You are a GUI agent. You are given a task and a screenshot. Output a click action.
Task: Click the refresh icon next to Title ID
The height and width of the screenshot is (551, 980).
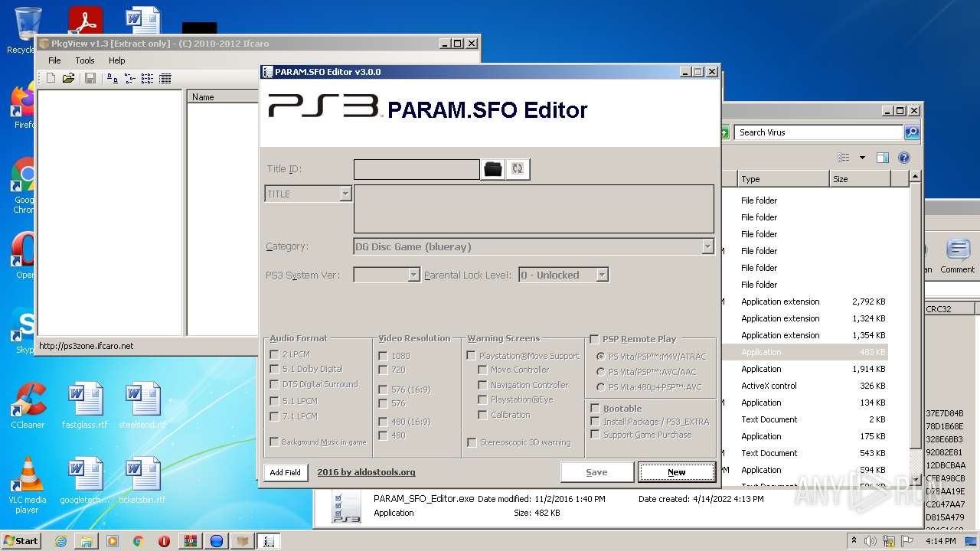(x=518, y=169)
